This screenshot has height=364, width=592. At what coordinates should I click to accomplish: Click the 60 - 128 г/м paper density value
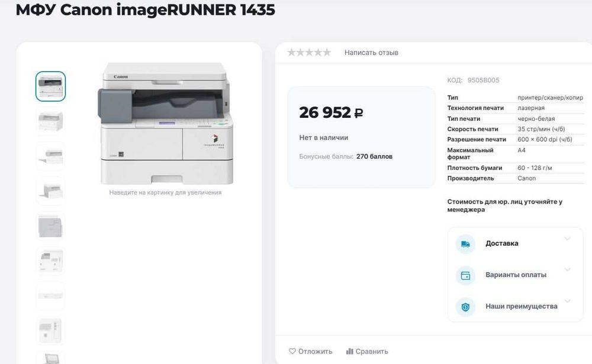(x=535, y=167)
